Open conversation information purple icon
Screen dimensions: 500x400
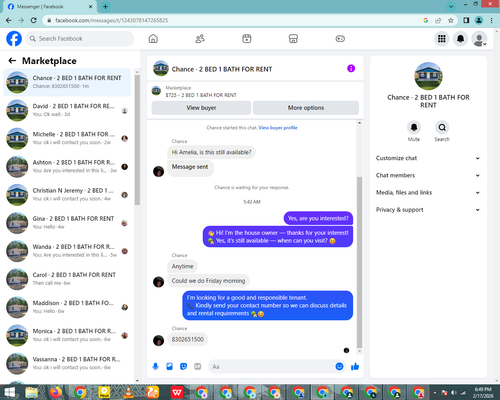[x=351, y=68]
